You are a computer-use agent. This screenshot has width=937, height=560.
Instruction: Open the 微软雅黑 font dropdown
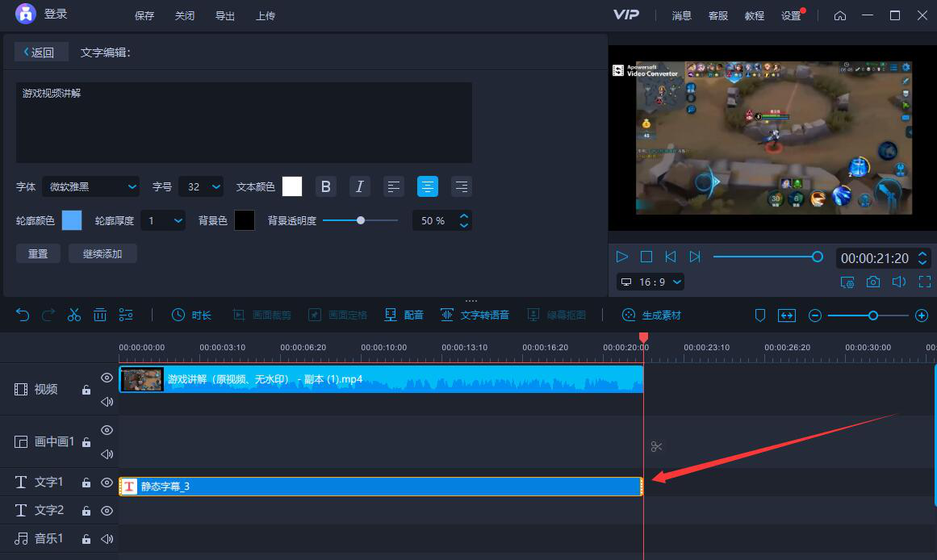[90, 186]
